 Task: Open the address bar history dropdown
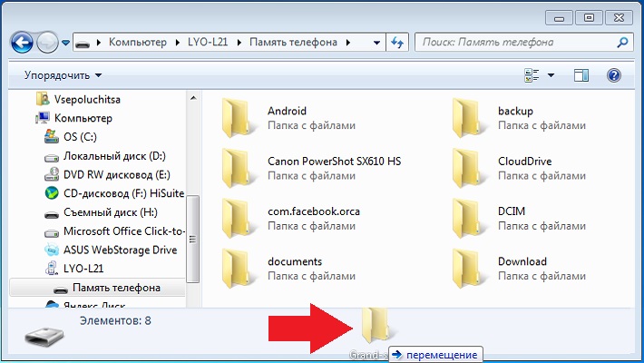tap(376, 42)
